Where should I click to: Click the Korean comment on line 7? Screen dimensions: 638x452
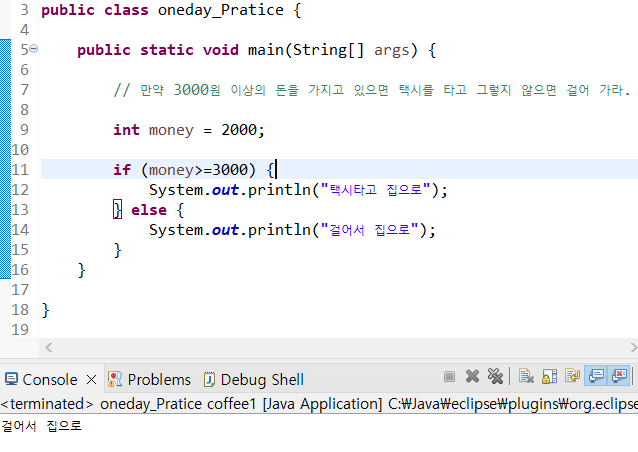371,90
